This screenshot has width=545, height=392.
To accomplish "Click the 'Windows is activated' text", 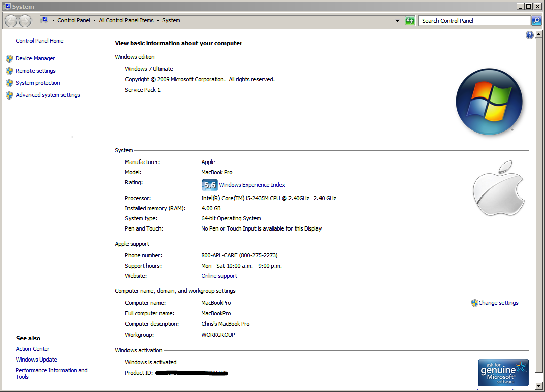I will click(x=150, y=362).
